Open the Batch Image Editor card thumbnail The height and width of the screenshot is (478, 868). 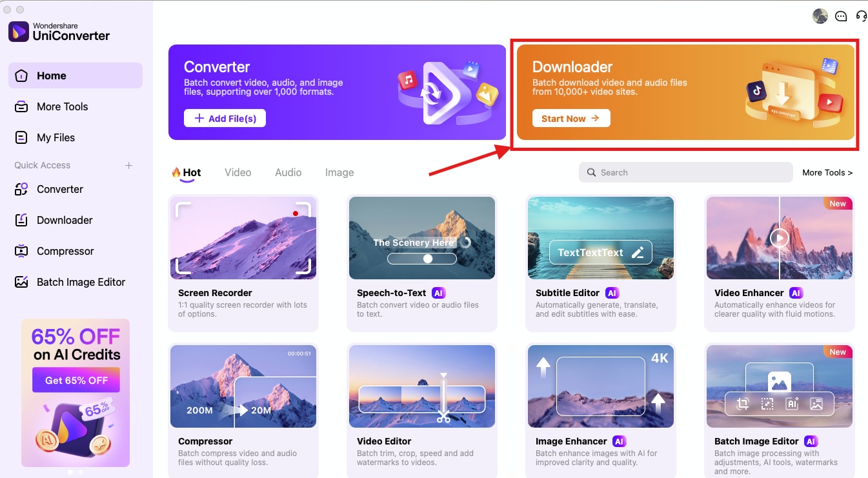[780, 386]
